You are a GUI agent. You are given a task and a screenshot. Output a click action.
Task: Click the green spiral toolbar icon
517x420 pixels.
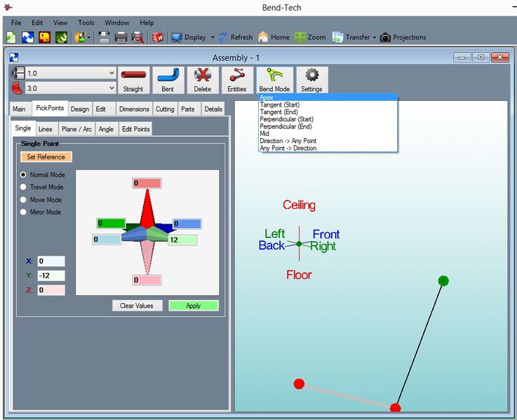pyautogui.click(x=62, y=37)
